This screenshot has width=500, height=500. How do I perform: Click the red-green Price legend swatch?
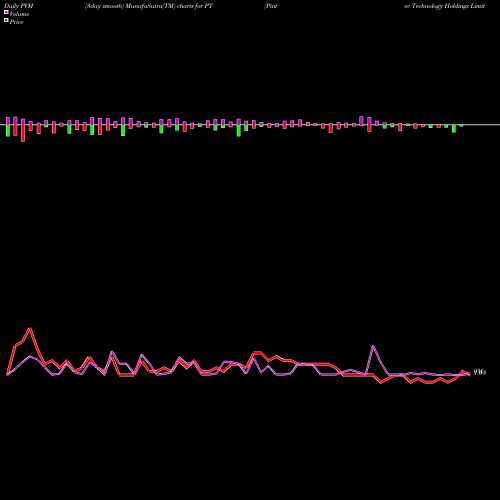(x=6, y=21)
